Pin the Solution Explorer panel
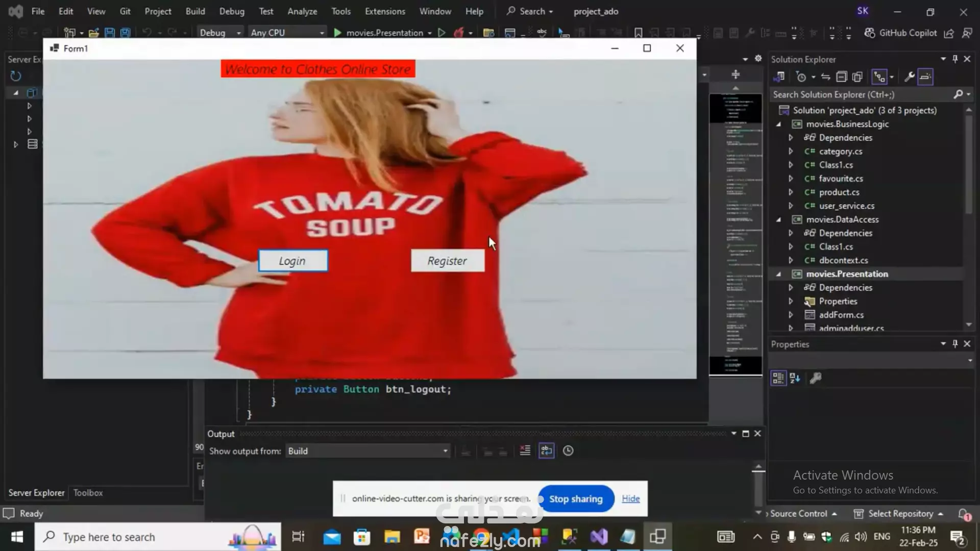The height and width of the screenshot is (551, 980). (955, 59)
